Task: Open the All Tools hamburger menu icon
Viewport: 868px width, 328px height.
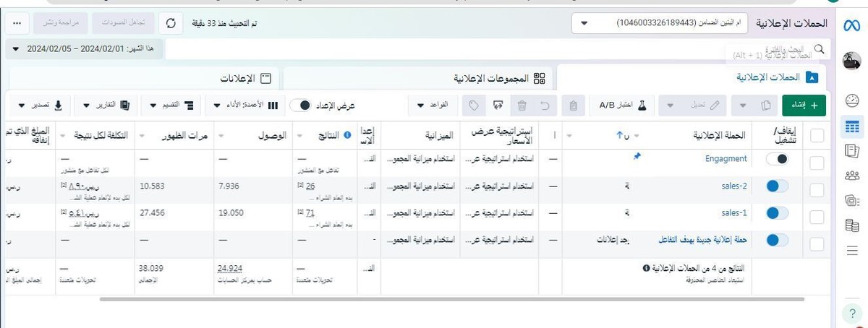Action: [852, 250]
